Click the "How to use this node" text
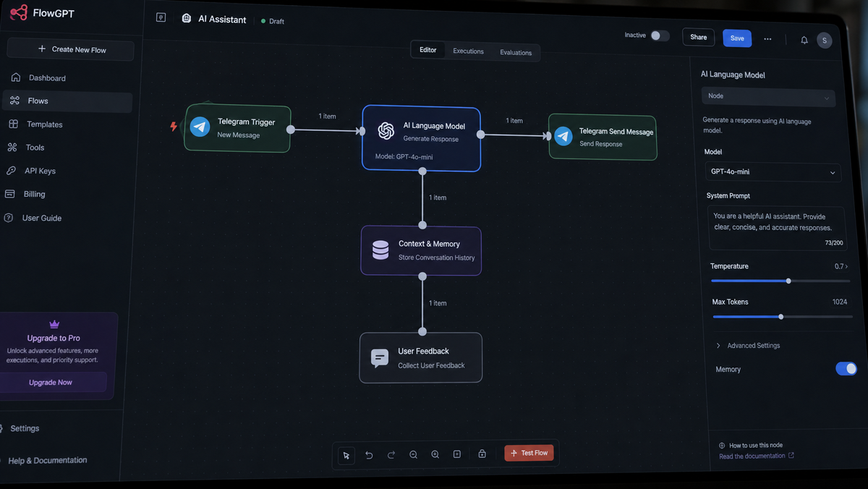 tap(756, 446)
